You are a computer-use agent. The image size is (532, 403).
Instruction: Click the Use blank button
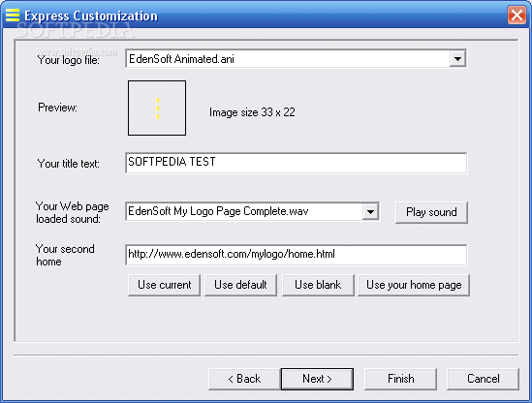click(318, 285)
